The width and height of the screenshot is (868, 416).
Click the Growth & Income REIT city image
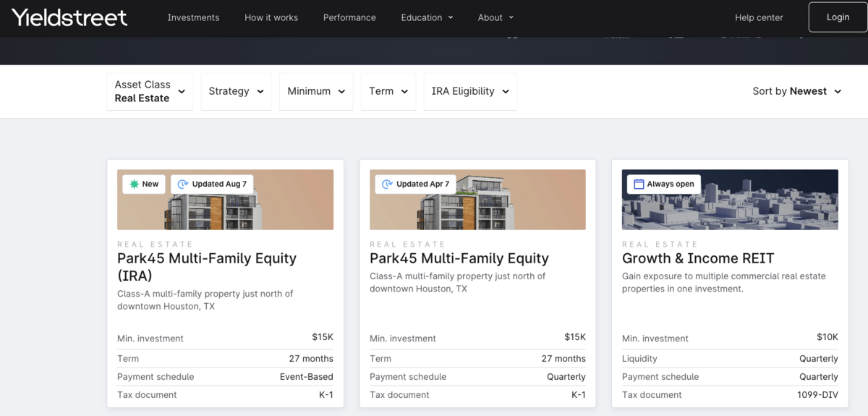730,200
